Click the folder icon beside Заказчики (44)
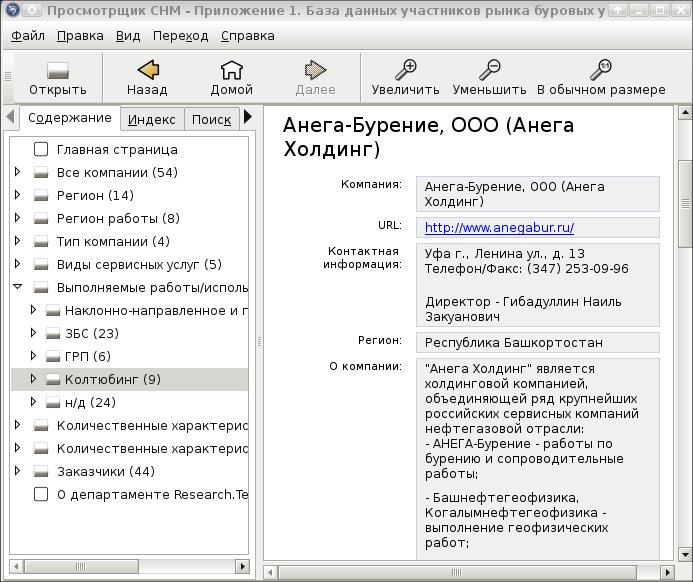The height and width of the screenshot is (582, 693). 41,471
